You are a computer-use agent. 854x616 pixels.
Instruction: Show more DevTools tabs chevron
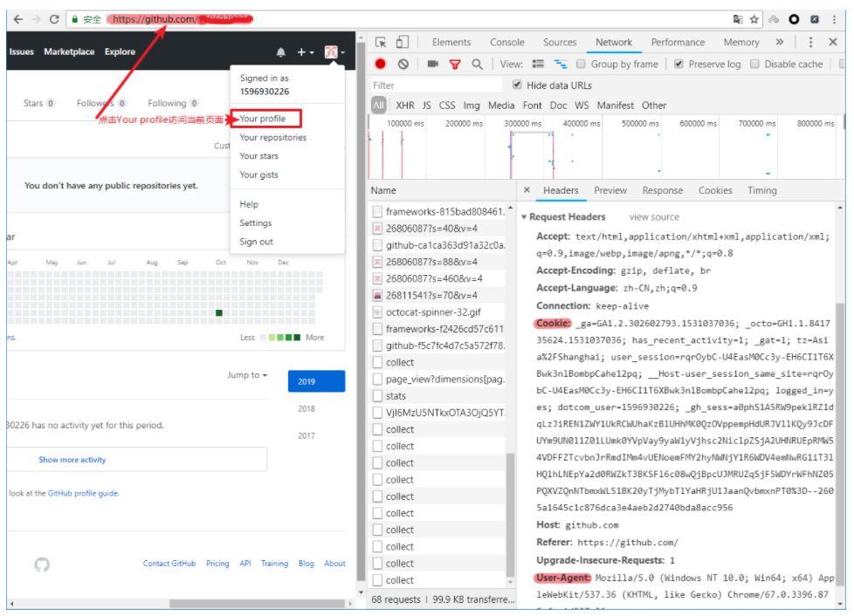click(x=780, y=43)
